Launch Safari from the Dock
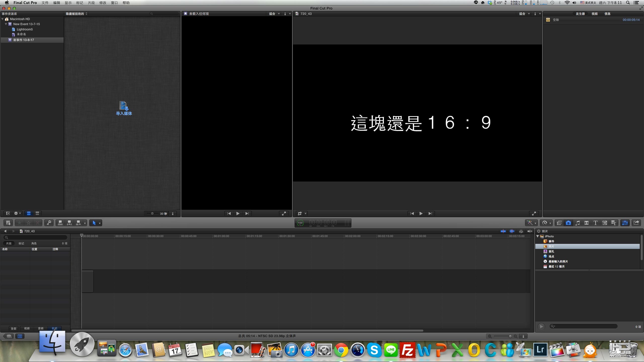 pyautogui.click(x=125, y=350)
